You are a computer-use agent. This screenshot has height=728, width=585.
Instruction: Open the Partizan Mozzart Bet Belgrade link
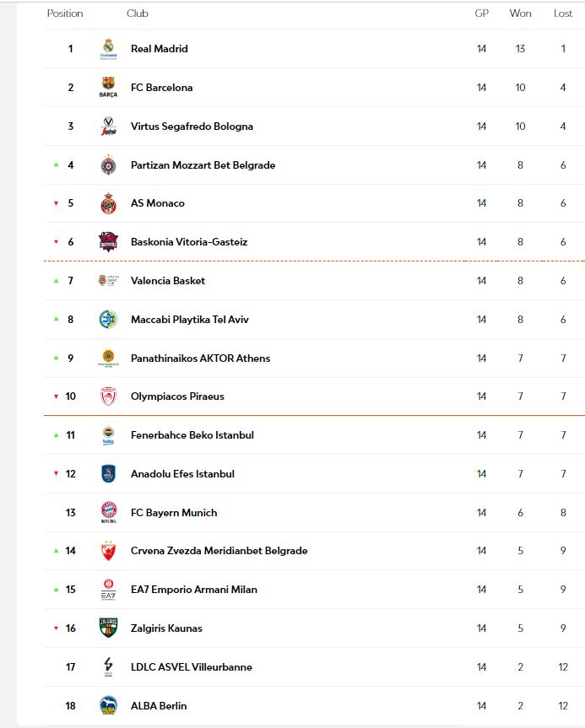pos(203,165)
